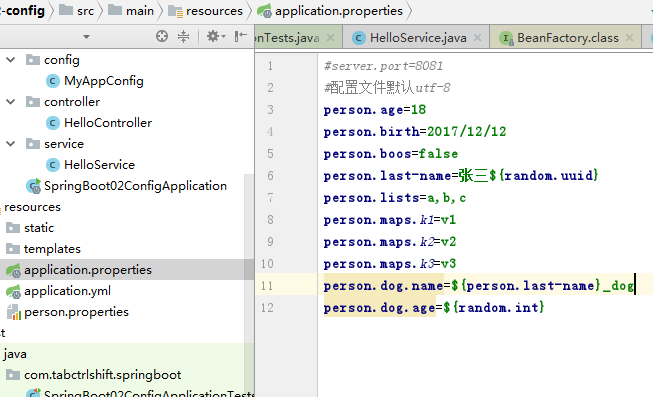This screenshot has height=397, width=653.
Task: Click the templates folder icon
Action: click(13, 249)
